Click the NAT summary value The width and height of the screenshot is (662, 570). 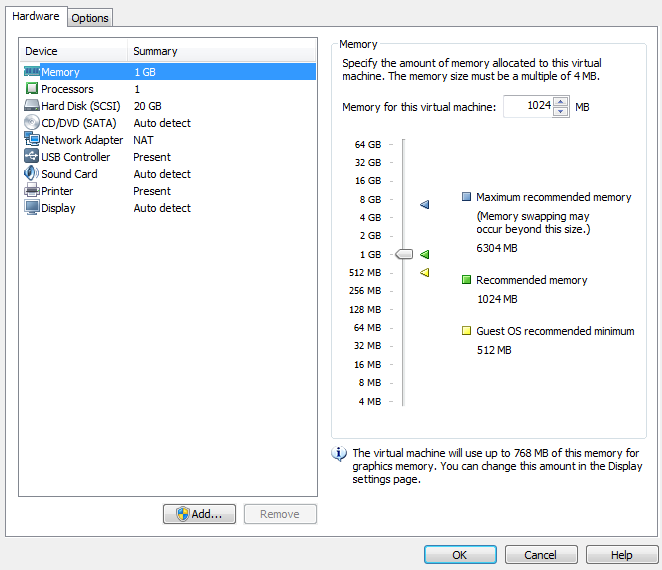tap(143, 140)
